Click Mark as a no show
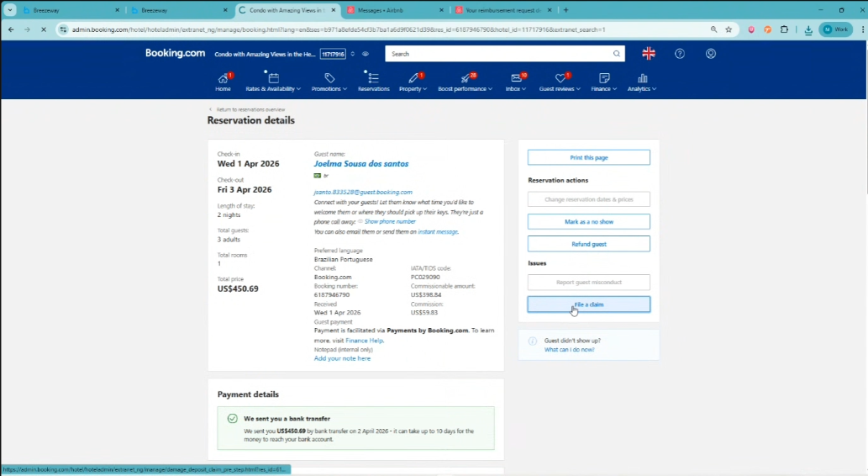868x476 pixels. pos(588,222)
